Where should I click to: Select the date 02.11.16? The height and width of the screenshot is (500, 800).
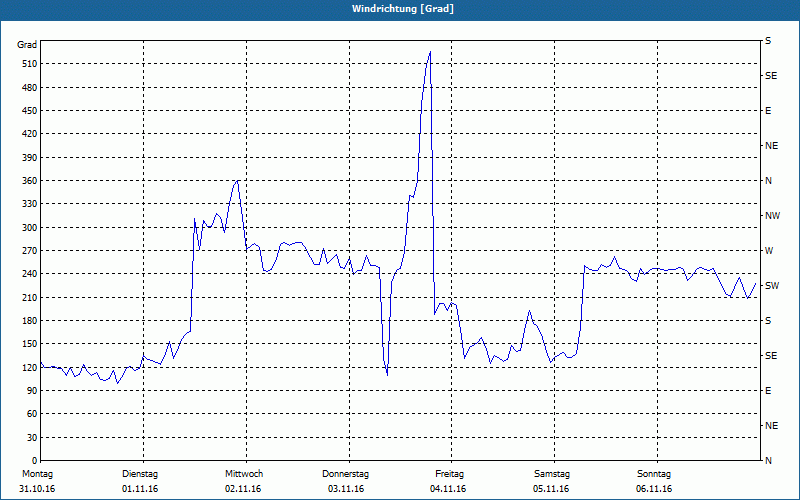click(x=243, y=489)
